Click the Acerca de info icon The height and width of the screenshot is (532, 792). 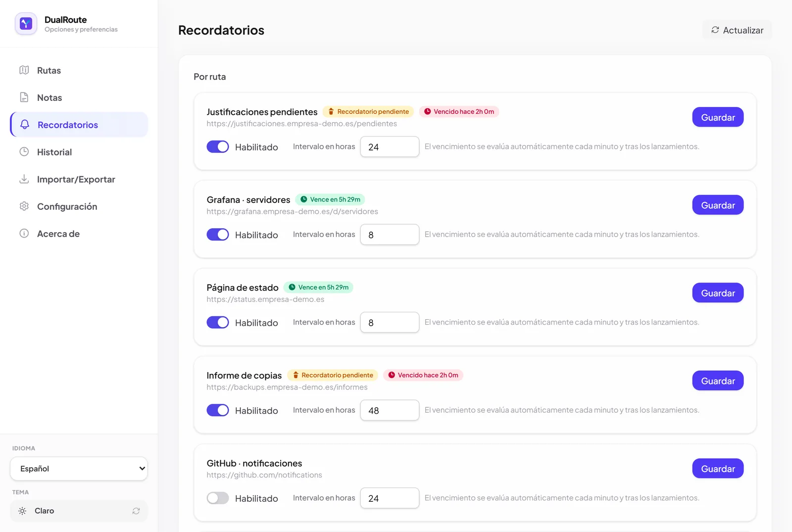[x=24, y=234]
